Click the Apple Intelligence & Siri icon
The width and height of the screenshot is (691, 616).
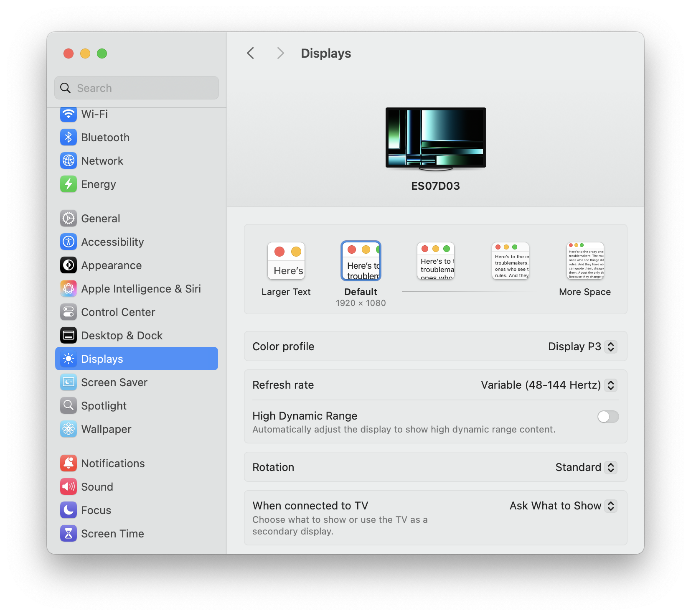pos(69,288)
